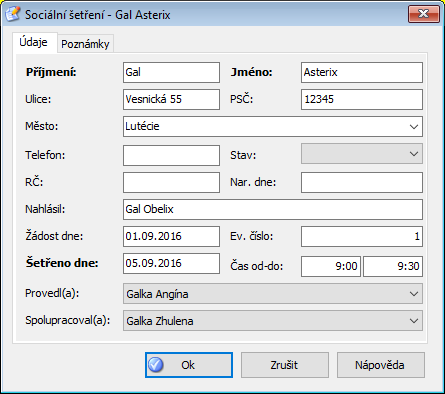Open the Provedl(a) dropdown with Galka Angína
445x394 pixels.
point(273,294)
